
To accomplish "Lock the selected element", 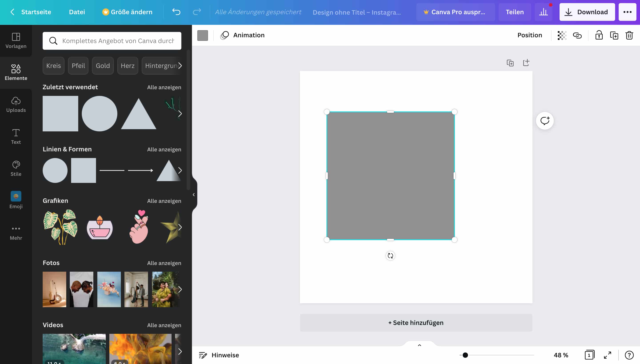I will tap(599, 35).
